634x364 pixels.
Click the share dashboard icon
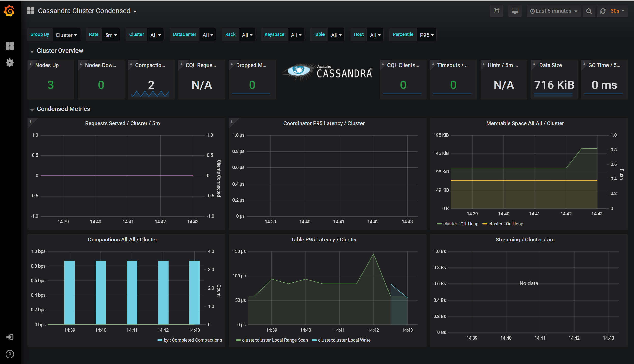click(496, 10)
